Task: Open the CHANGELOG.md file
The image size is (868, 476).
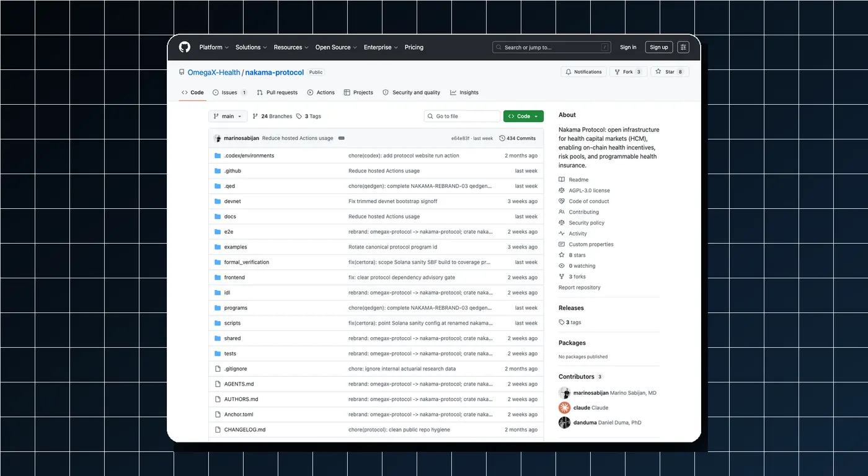Action: (245, 430)
